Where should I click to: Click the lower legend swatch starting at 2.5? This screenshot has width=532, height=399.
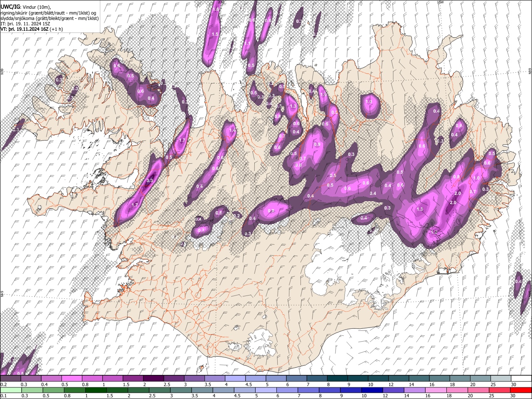pyautogui.click(x=159, y=390)
